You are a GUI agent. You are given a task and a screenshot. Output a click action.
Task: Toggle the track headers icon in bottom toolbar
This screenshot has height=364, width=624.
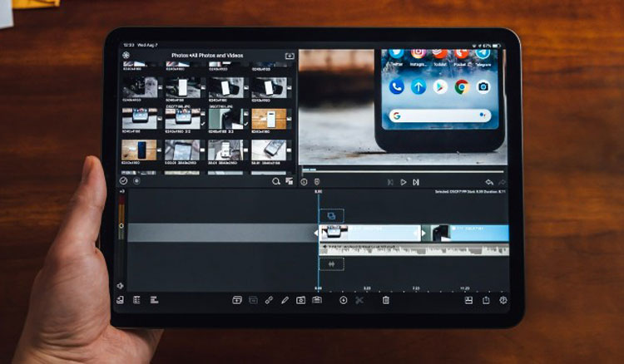136,300
